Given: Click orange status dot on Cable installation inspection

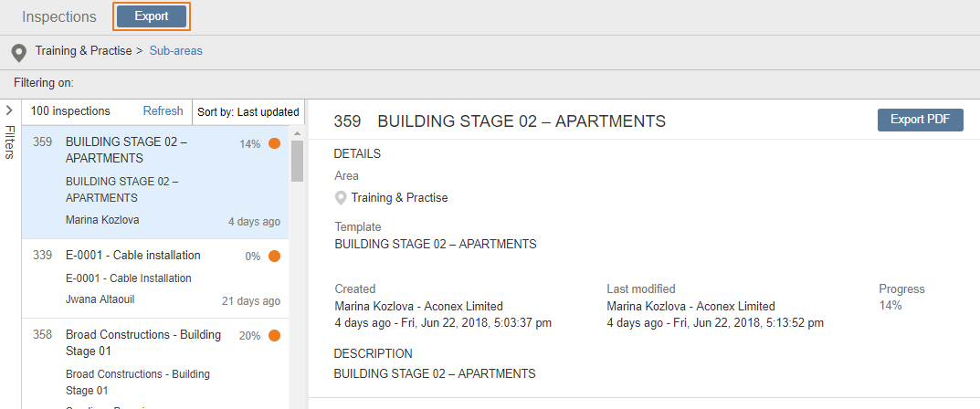Looking at the screenshot, I should [274, 256].
